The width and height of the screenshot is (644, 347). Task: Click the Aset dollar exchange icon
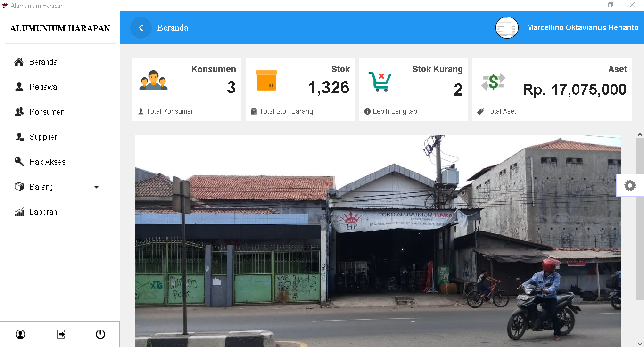coord(493,82)
